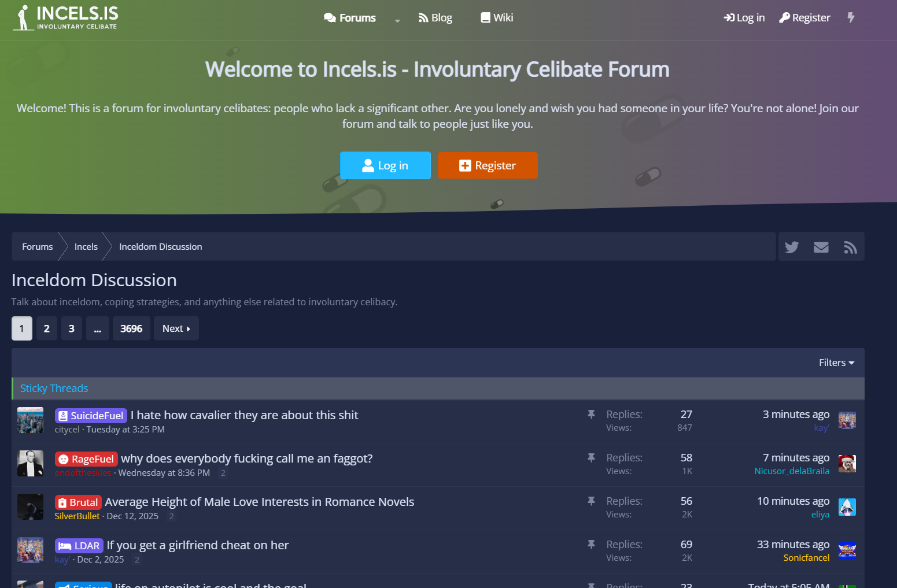The height and width of the screenshot is (588, 897).
Task: Open the Wiki page
Action: (x=497, y=18)
